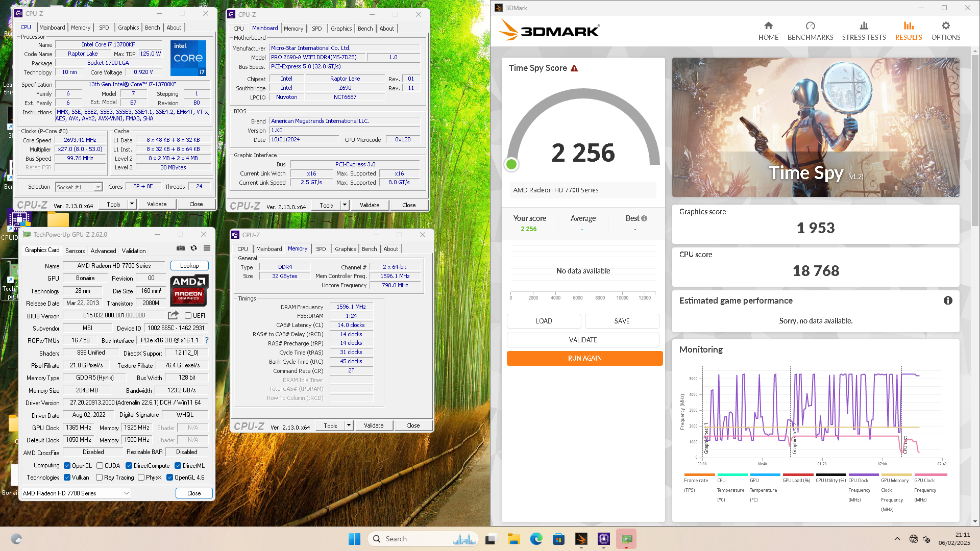
Task: Open the Graphics tab in CPU-Z Memory window
Action: coord(346,249)
